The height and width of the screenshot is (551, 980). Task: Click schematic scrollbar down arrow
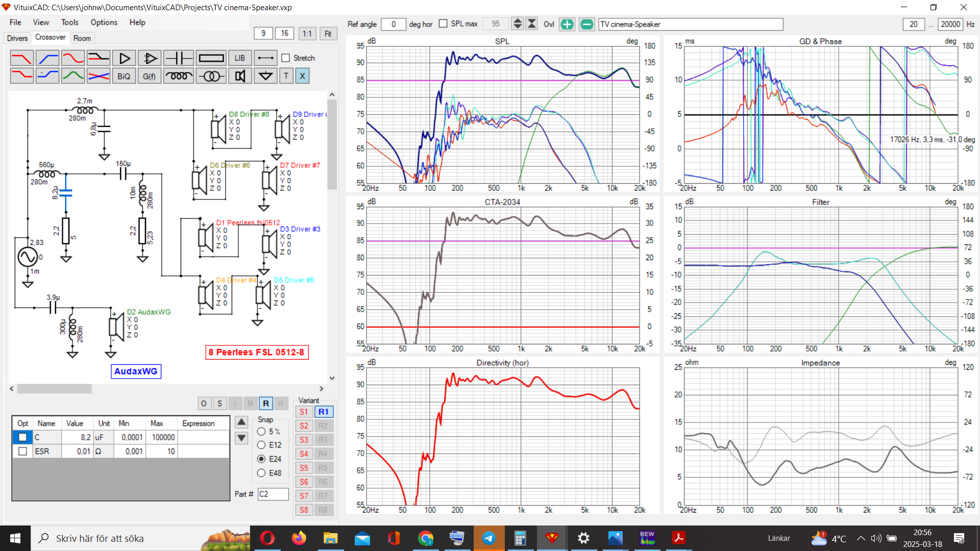point(332,378)
